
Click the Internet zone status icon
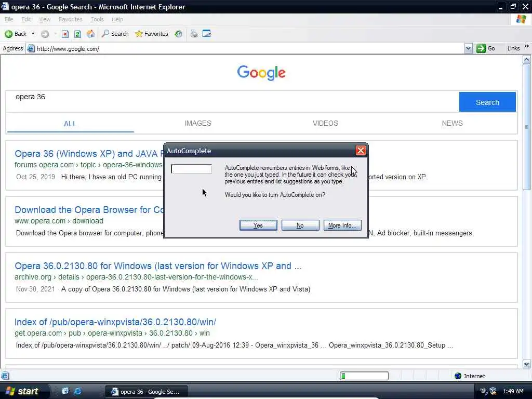coord(458,376)
